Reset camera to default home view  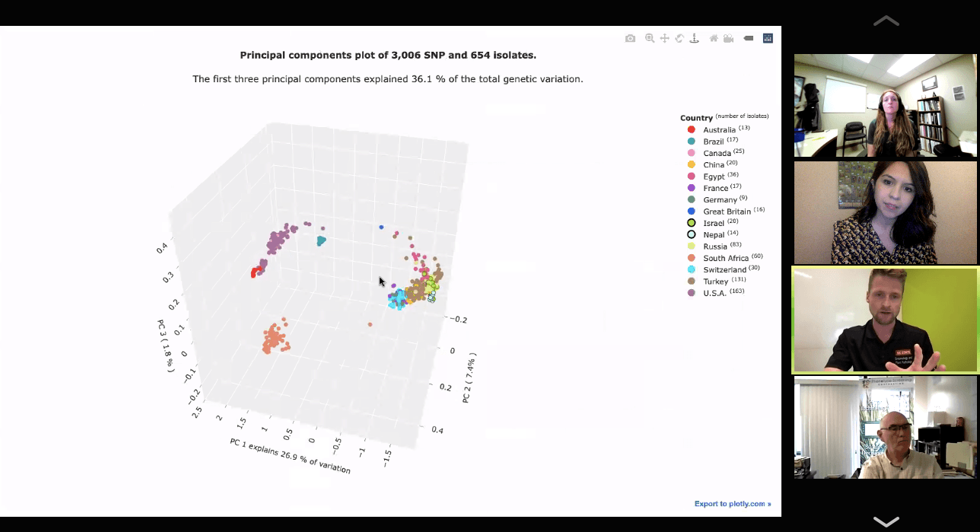(714, 38)
